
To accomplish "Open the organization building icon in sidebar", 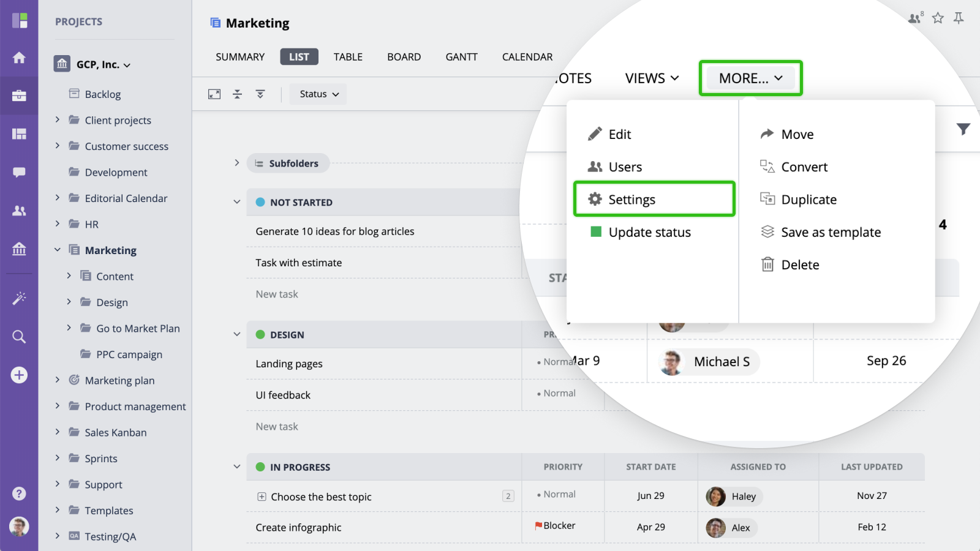I will click(19, 249).
